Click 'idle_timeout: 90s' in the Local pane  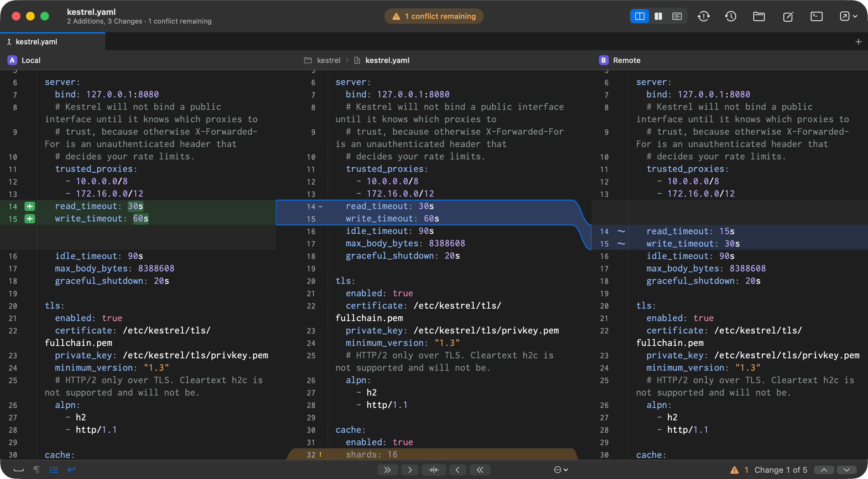click(99, 256)
